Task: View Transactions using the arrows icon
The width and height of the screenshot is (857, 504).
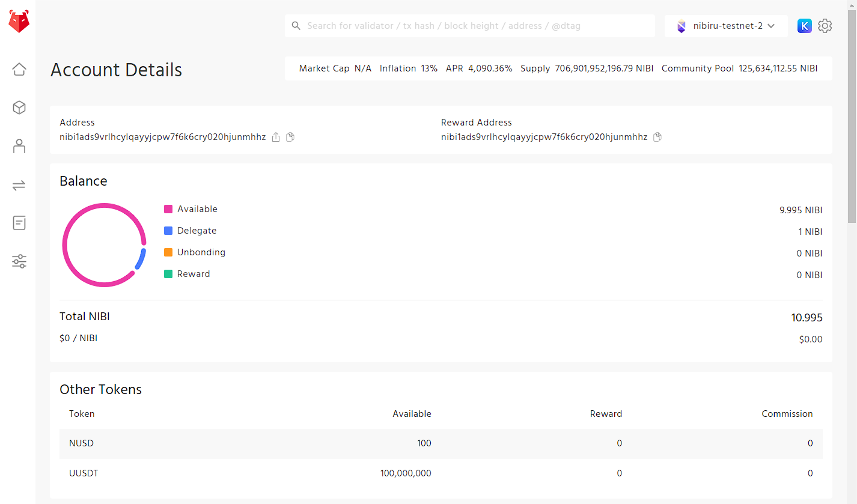Action: [x=19, y=184]
